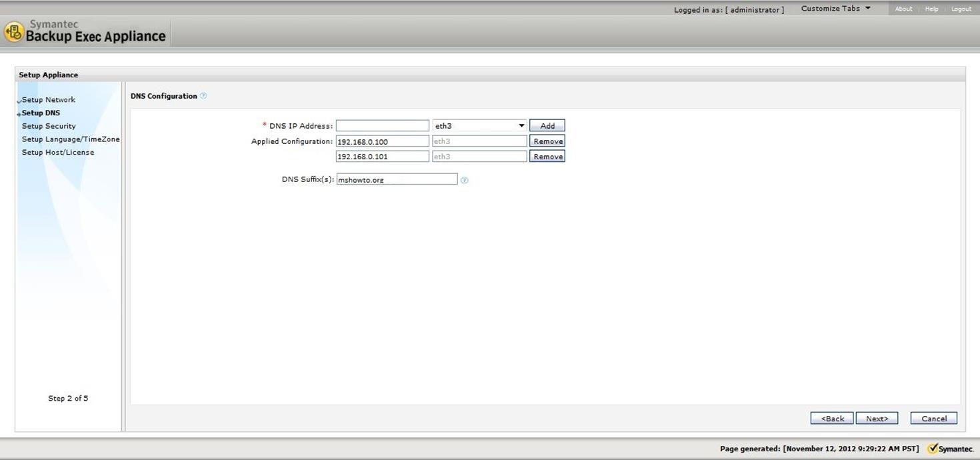Open the Setup Language/TimeZone step
The height and width of the screenshot is (460, 980).
(x=71, y=139)
